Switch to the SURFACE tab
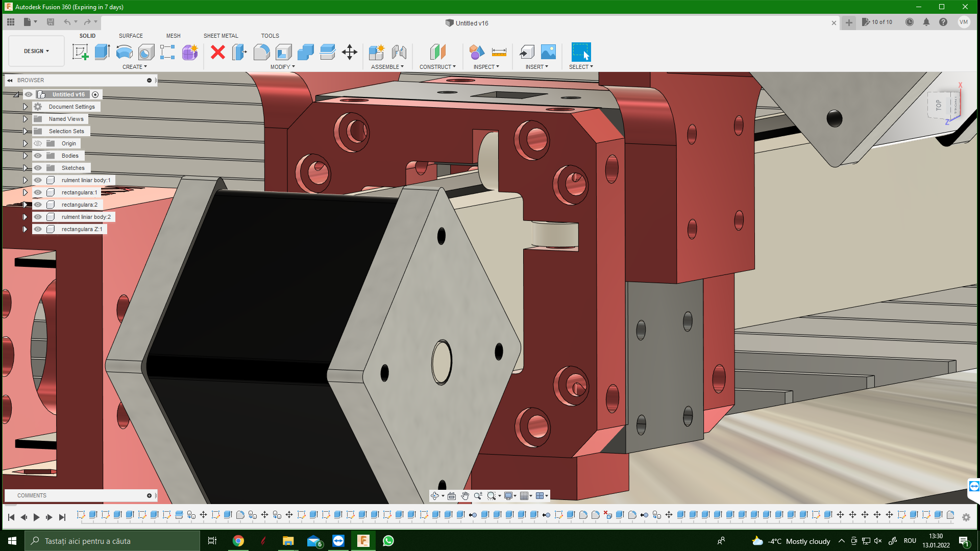980x551 pixels. tap(131, 36)
